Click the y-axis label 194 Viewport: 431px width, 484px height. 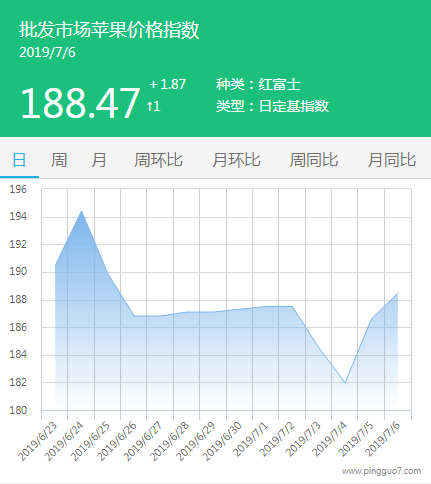pyautogui.click(x=18, y=216)
